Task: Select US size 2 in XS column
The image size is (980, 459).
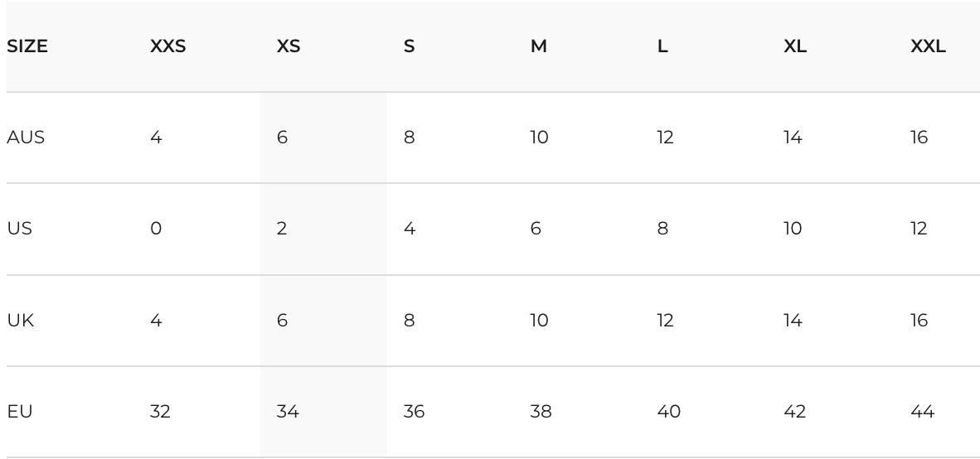Action: 281,229
